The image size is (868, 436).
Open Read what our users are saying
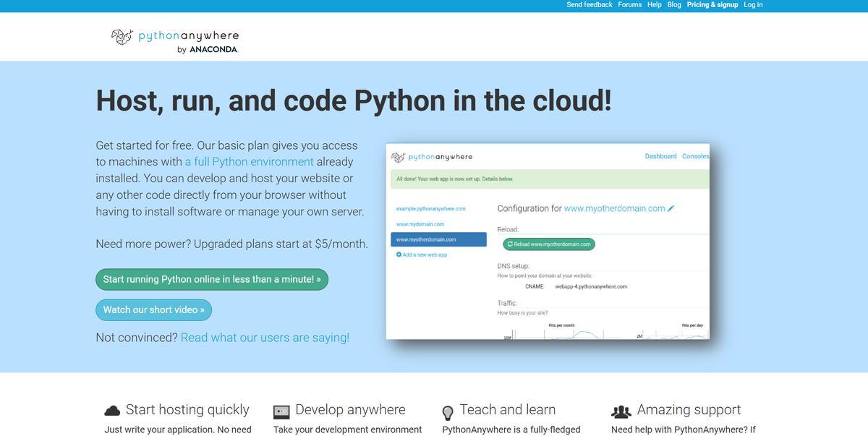[x=265, y=338]
